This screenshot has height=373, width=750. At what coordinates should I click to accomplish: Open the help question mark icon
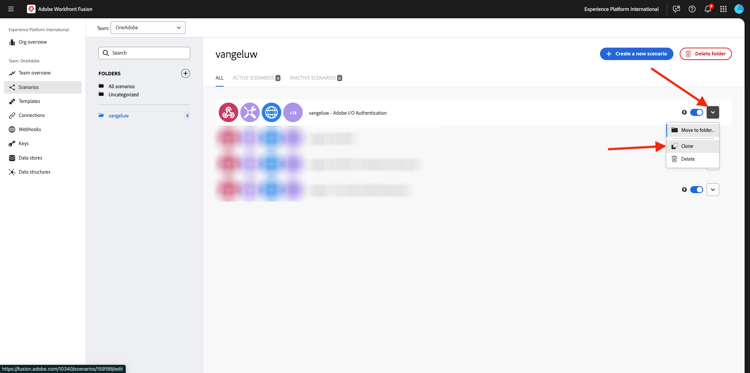click(x=692, y=9)
